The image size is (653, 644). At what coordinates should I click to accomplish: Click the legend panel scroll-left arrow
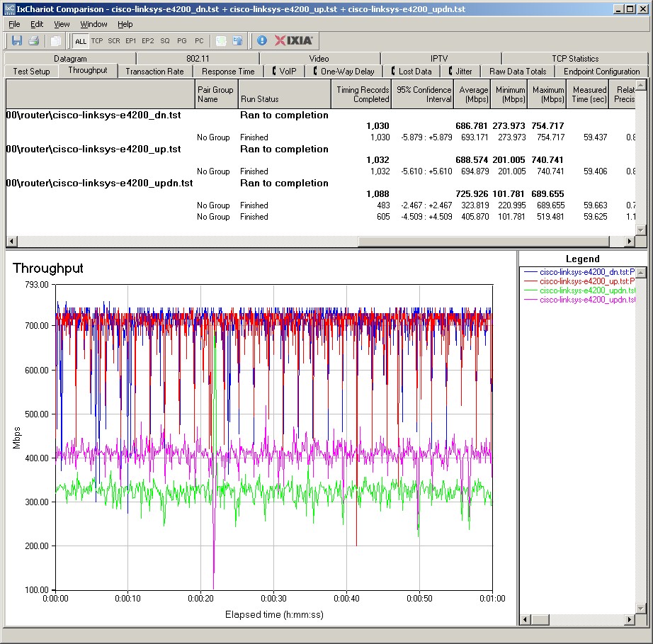tap(525, 620)
